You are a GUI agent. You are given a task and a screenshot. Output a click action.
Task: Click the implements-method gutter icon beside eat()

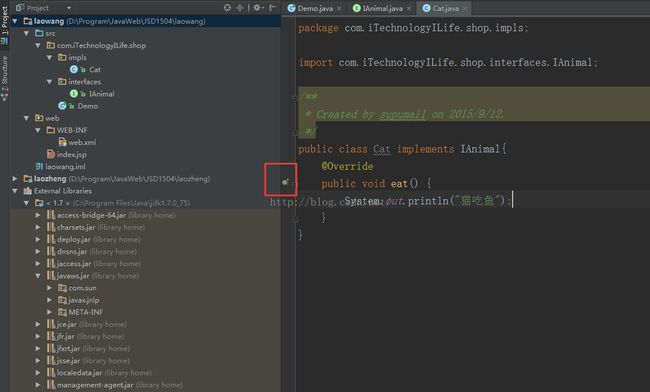[285, 181]
